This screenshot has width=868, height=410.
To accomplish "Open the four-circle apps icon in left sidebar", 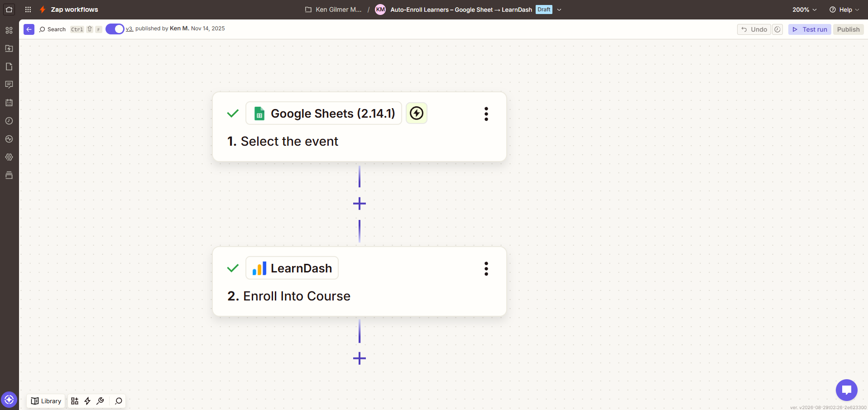I will click(x=9, y=30).
